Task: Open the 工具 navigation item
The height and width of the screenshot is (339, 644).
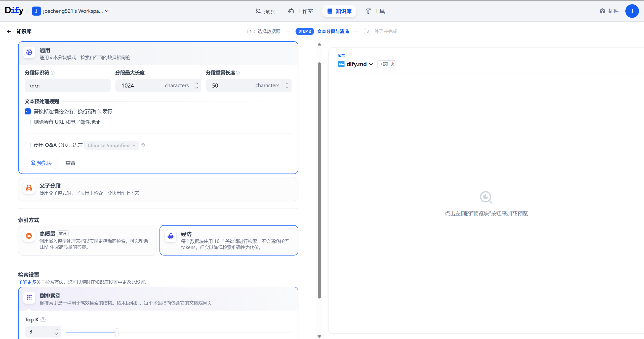Action: [x=375, y=11]
